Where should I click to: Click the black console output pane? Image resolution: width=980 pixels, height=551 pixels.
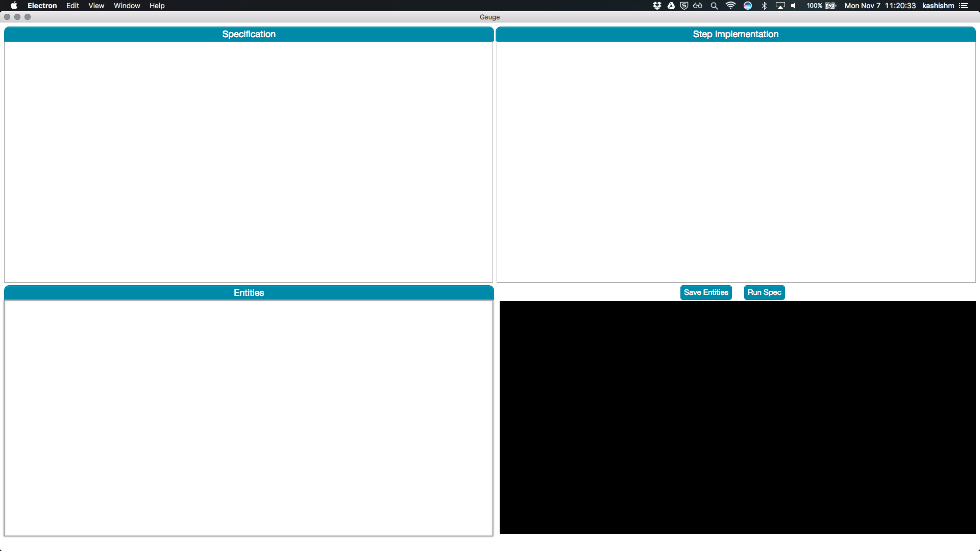pyautogui.click(x=738, y=417)
